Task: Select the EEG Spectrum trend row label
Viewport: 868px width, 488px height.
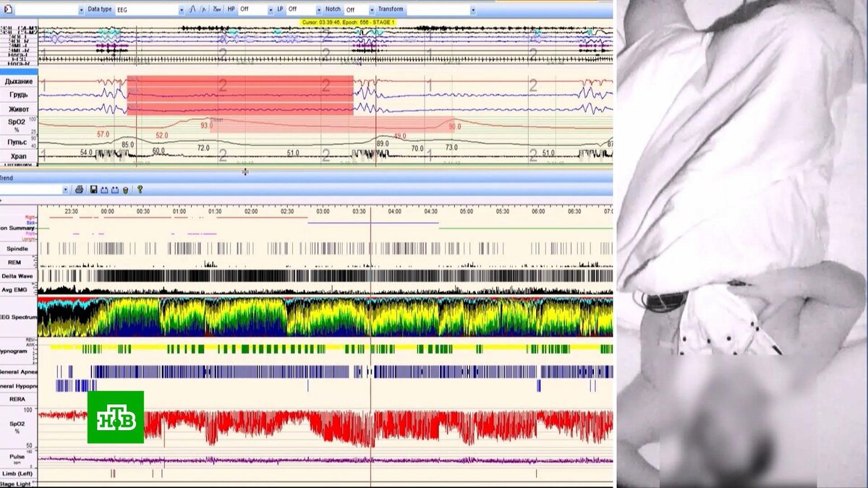Action: click(x=17, y=317)
